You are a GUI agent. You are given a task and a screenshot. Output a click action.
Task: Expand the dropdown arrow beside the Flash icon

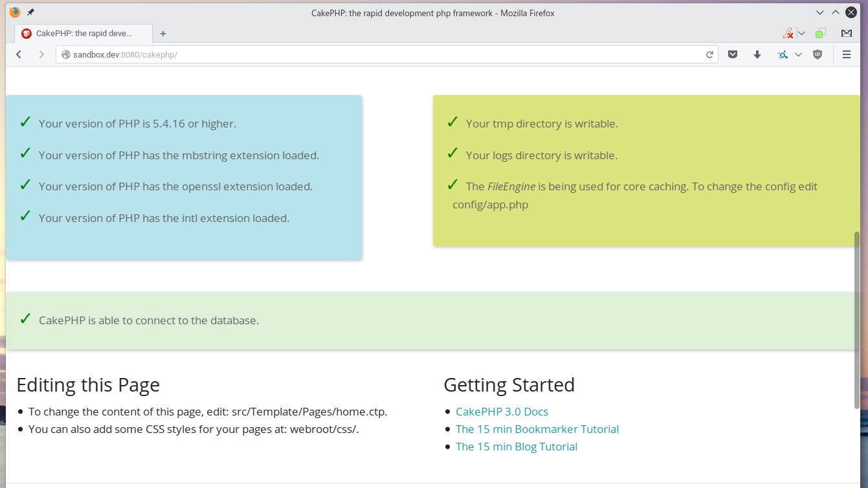pos(801,34)
